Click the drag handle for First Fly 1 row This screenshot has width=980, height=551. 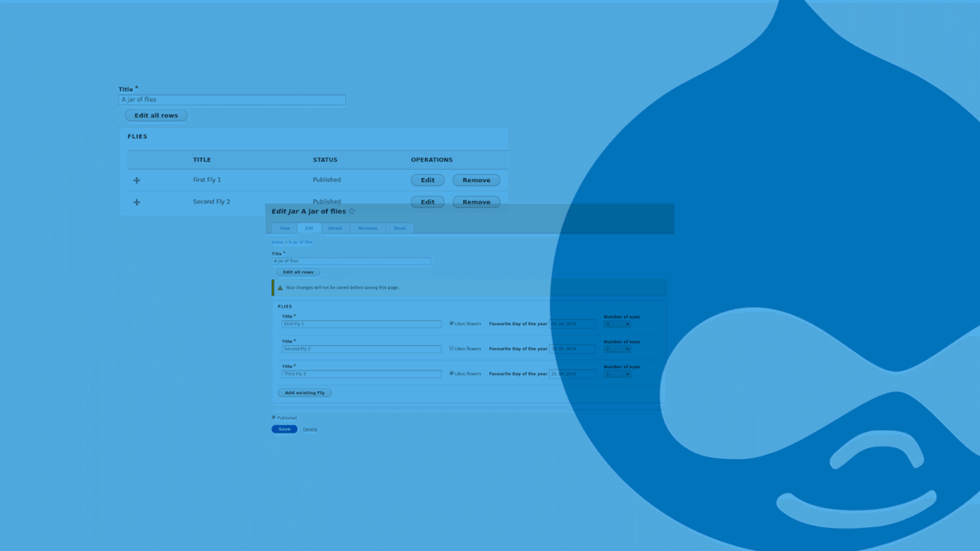coord(136,180)
